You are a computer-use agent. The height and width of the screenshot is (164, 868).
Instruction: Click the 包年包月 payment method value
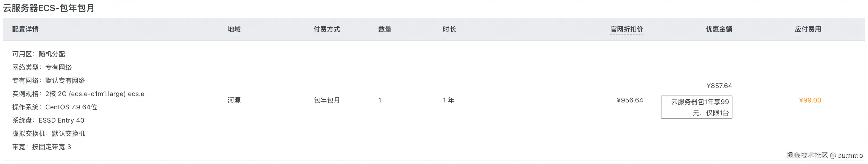(327, 100)
